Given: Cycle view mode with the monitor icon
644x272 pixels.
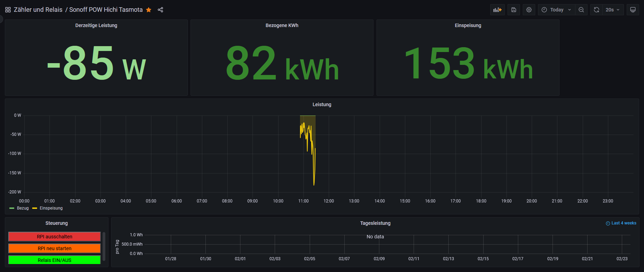Looking at the screenshot, I should click(633, 10).
